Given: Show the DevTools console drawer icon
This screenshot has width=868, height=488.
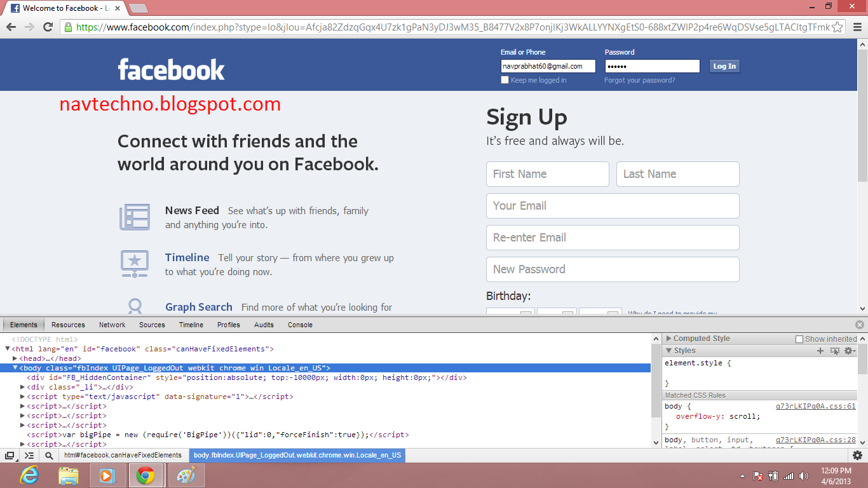Looking at the screenshot, I should [29, 456].
